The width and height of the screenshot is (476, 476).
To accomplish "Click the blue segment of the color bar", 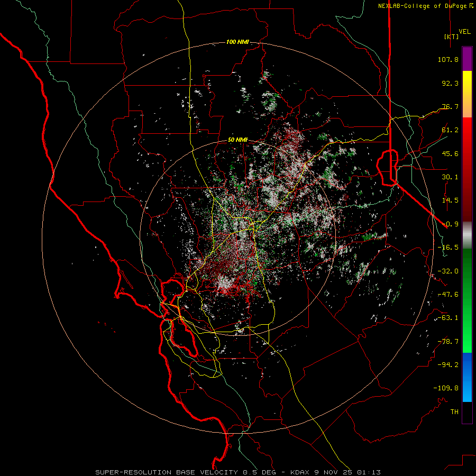I will pyautogui.click(x=467, y=377).
